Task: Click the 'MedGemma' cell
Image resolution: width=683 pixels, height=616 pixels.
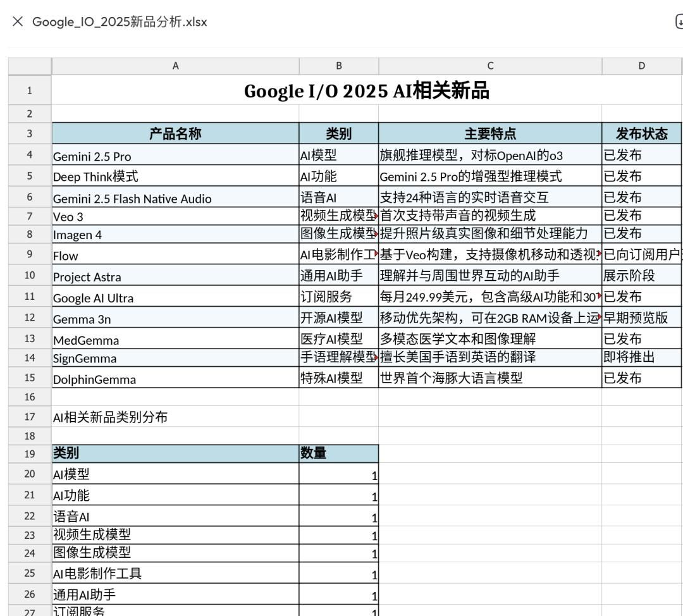Action: click(175, 338)
